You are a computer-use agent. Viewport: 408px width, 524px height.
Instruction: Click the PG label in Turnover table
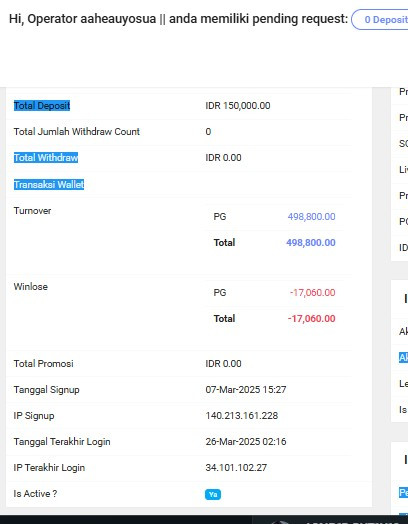[x=220, y=217]
